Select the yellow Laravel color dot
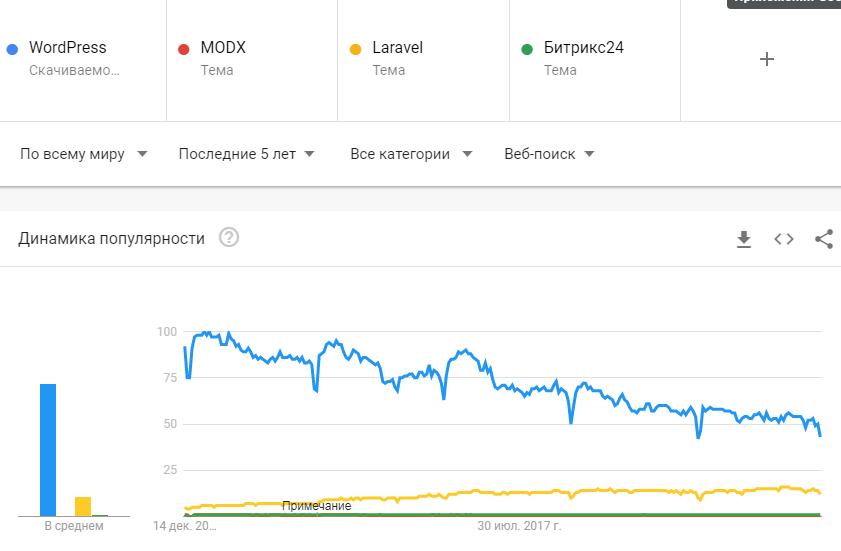841x551 pixels. click(355, 49)
